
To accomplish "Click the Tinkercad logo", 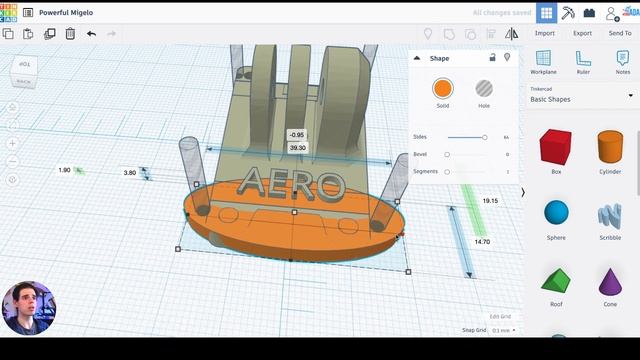I will [9, 13].
